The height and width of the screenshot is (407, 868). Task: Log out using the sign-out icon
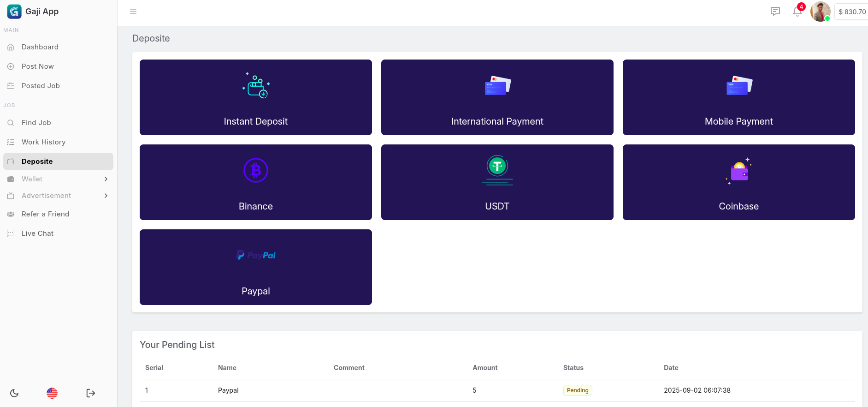91,393
